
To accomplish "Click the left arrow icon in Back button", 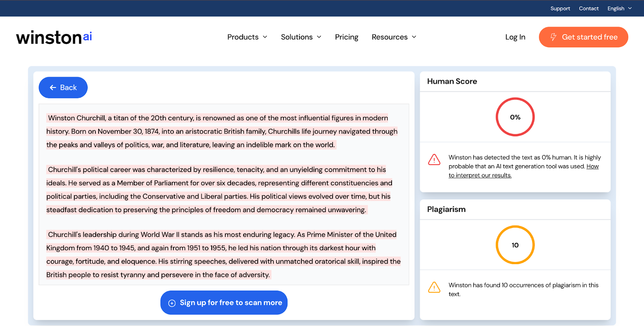I will pyautogui.click(x=53, y=88).
